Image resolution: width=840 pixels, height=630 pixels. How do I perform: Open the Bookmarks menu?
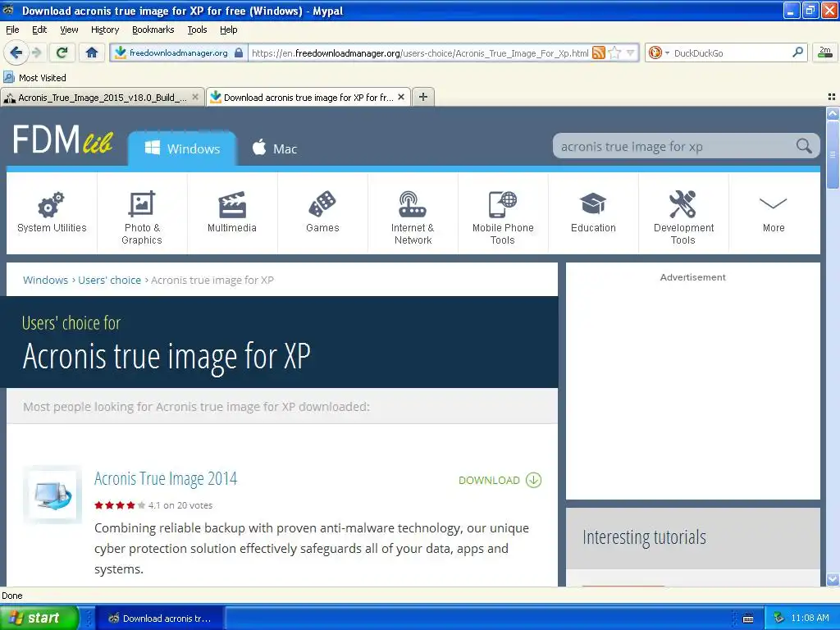tap(153, 30)
